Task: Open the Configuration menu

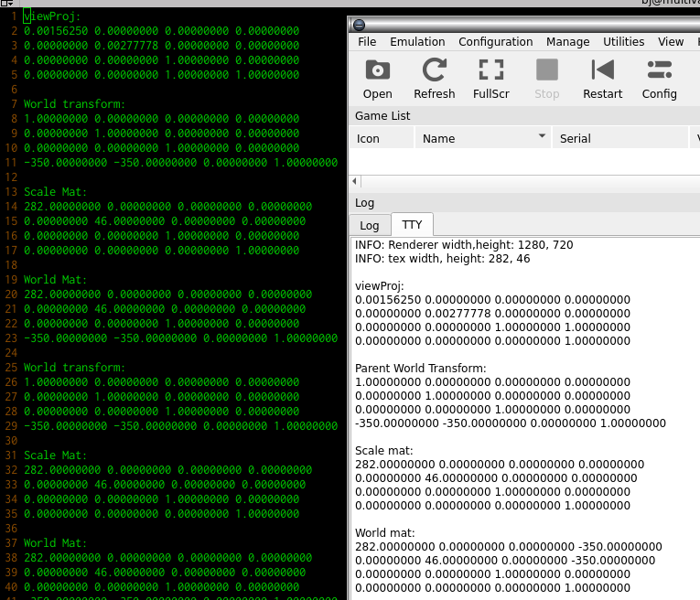Action: point(495,42)
